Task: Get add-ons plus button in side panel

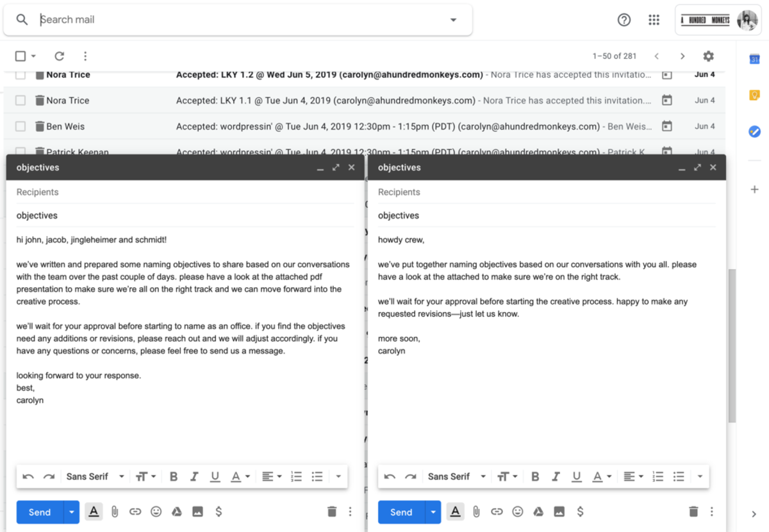Action: [x=754, y=190]
